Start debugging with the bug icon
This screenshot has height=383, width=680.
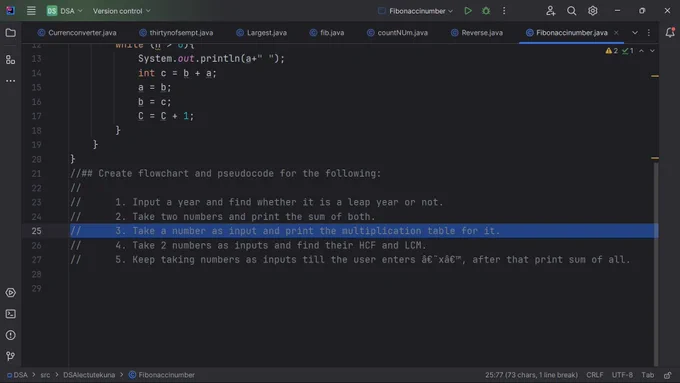click(x=486, y=11)
